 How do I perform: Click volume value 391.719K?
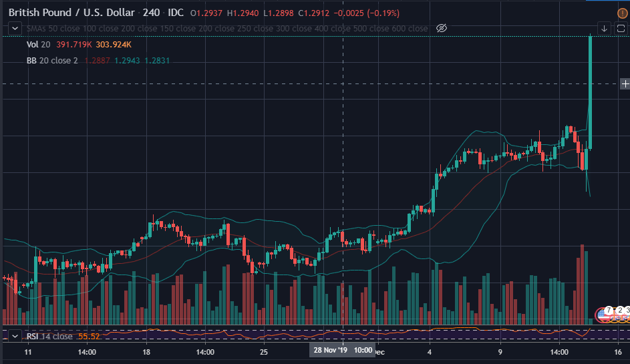(74, 45)
